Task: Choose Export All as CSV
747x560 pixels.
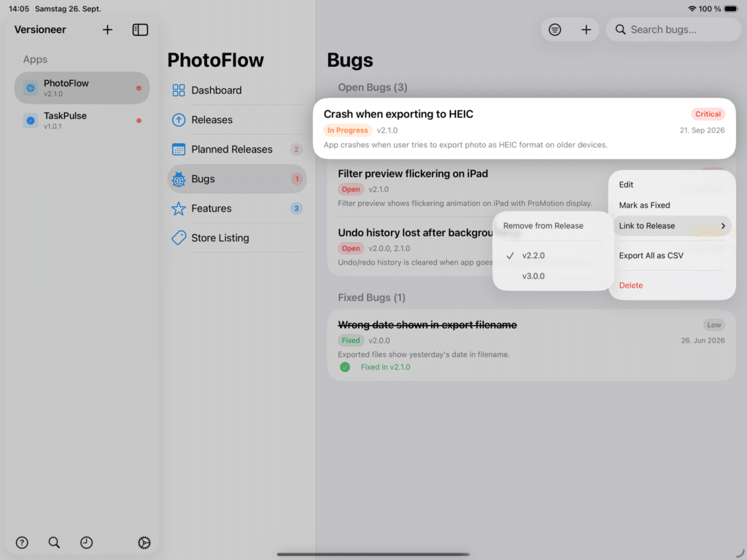Action: pyautogui.click(x=672, y=256)
